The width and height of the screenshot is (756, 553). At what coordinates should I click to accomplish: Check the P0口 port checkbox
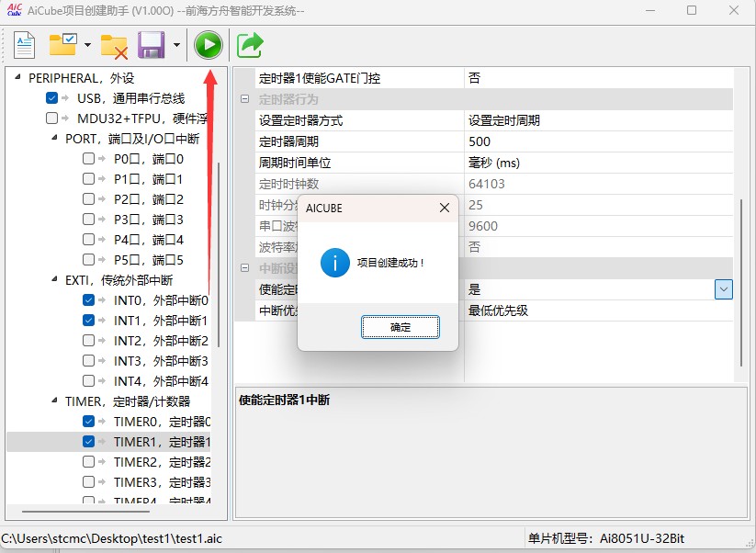88,159
